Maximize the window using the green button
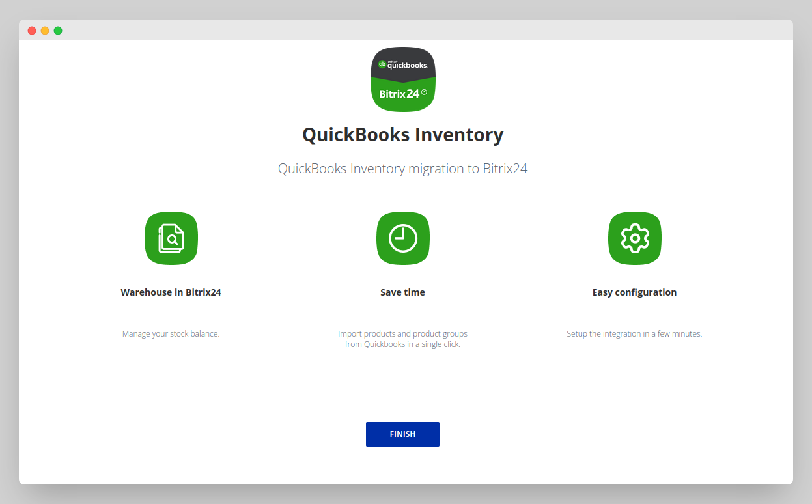This screenshot has height=504, width=812. coord(58,31)
